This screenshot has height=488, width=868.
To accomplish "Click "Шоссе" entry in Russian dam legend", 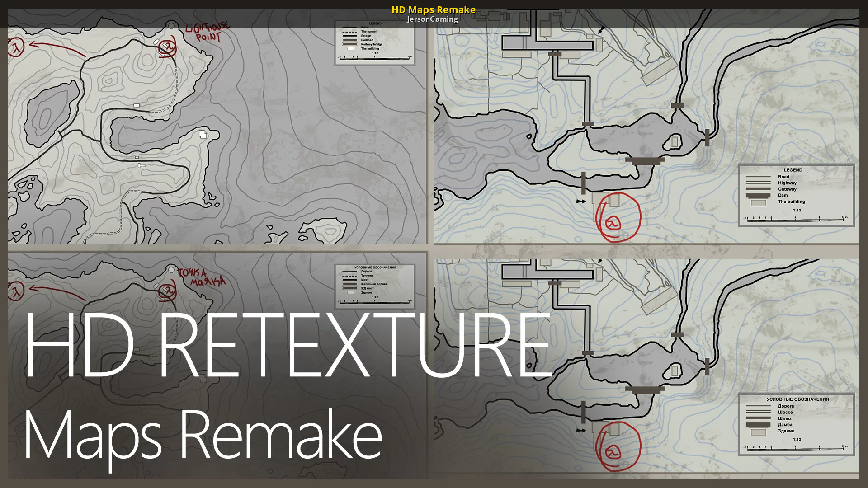I will (785, 412).
